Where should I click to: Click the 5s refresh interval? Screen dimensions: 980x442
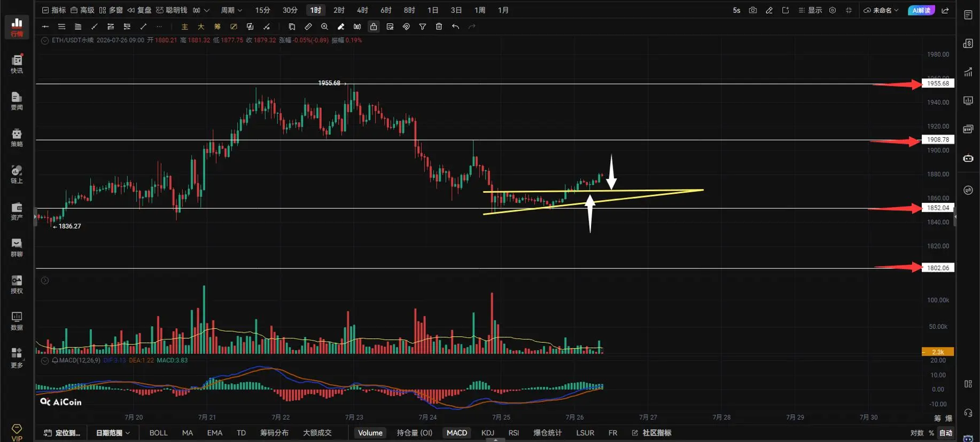[x=736, y=10]
